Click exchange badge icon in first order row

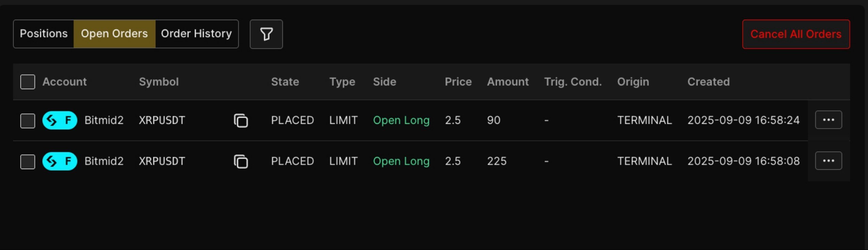click(x=60, y=120)
